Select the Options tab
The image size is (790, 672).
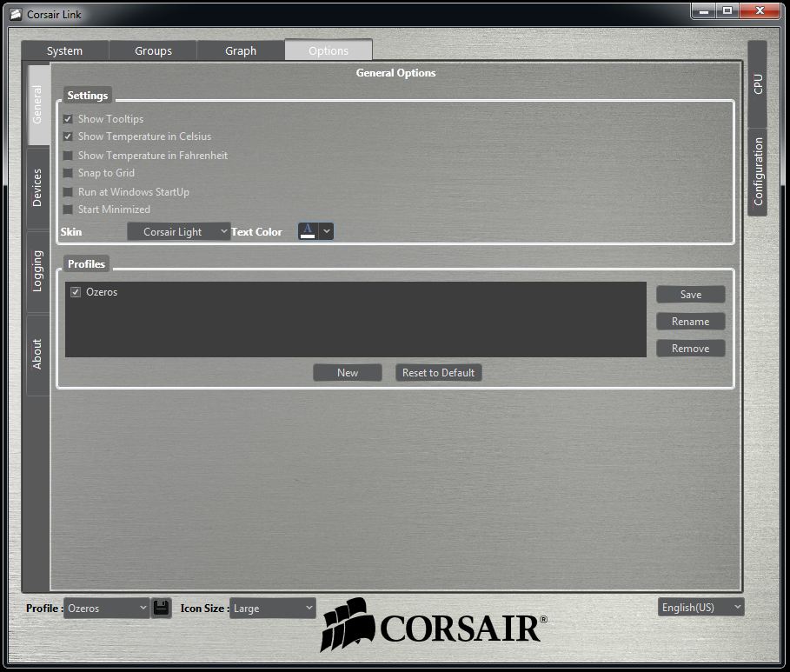(329, 50)
